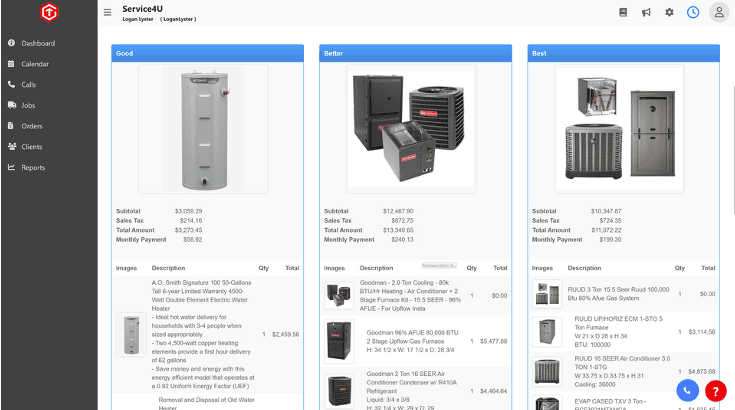Click the large water heater image

(x=203, y=129)
